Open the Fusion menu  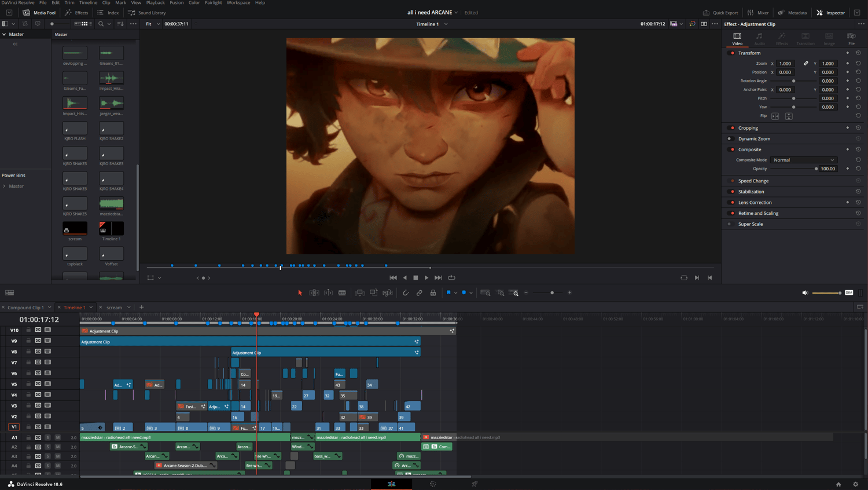click(176, 3)
